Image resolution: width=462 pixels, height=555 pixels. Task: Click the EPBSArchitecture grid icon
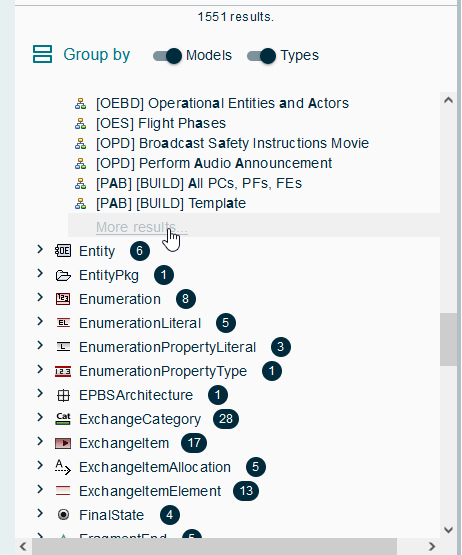pos(63,395)
